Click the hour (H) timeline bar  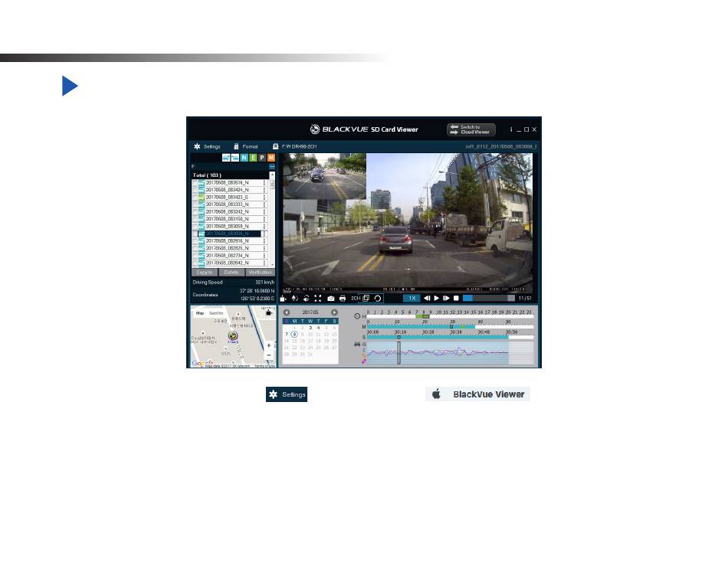tap(450, 316)
